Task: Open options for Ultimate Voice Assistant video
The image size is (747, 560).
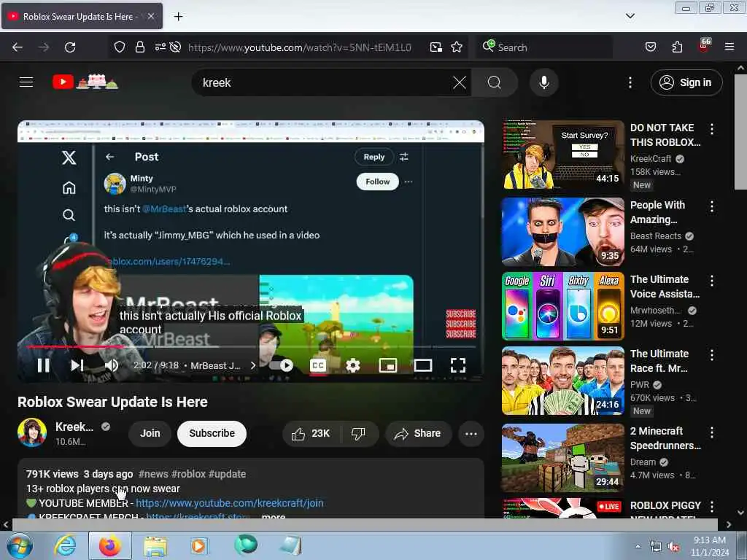Action: [x=711, y=281]
